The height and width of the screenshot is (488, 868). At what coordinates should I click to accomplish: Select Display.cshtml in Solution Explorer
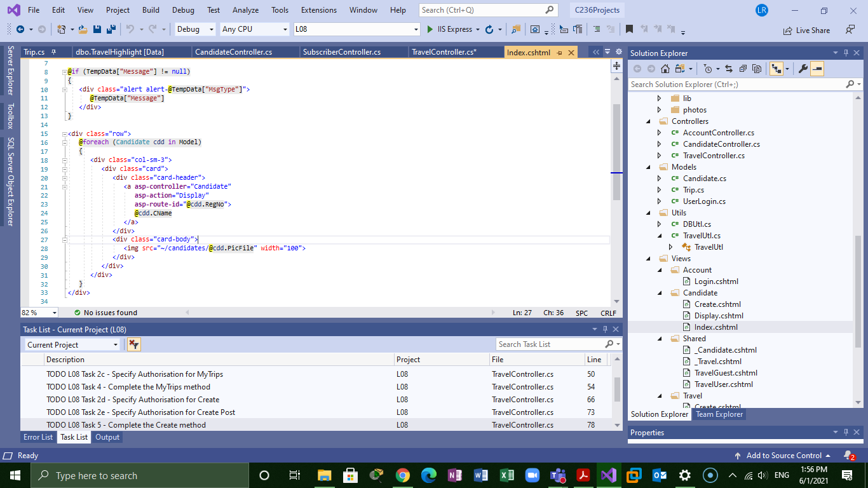(x=719, y=316)
